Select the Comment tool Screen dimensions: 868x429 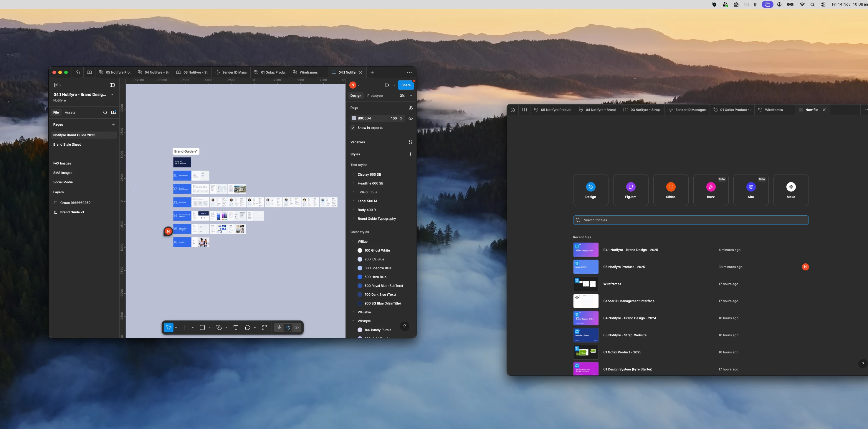247,327
